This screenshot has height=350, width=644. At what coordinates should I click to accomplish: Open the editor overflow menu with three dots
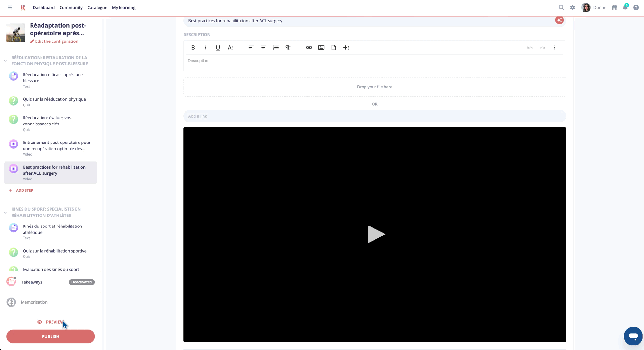pos(555,47)
